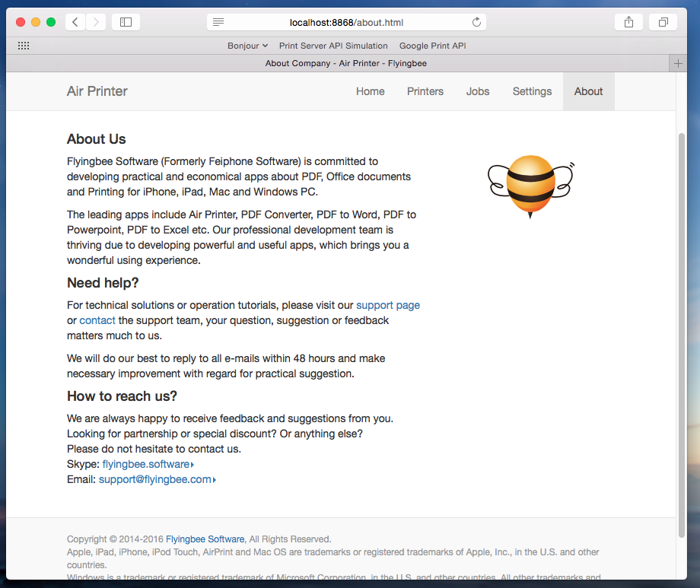Go to Home in the navbar
Image resolution: width=700 pixels, height=588 pixels.
[x=370, y=91]
